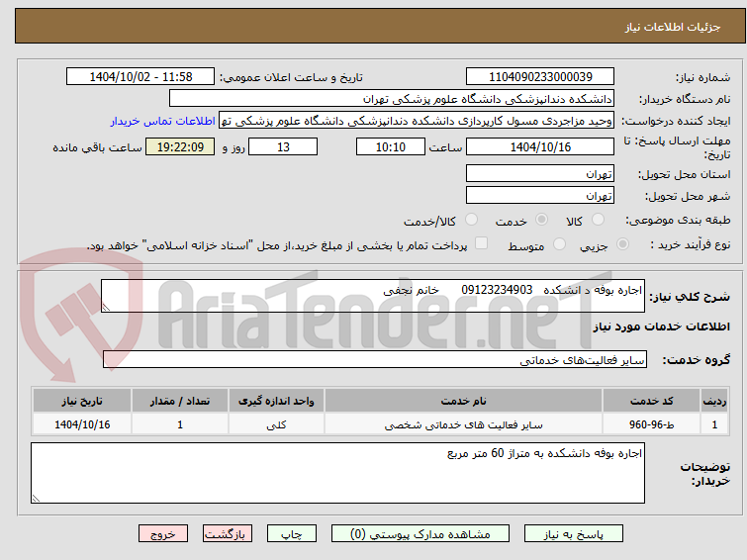Screen dimensions: 747x560
Task: Click the اطلاعات خدمات مورد نیاز heading
Action: 661,327
